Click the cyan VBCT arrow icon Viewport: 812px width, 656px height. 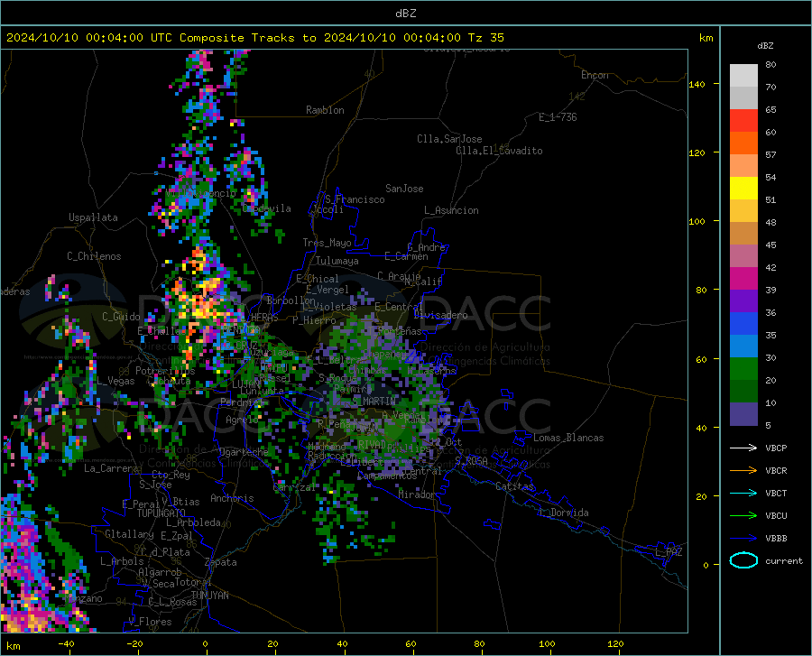click(743, 493)
